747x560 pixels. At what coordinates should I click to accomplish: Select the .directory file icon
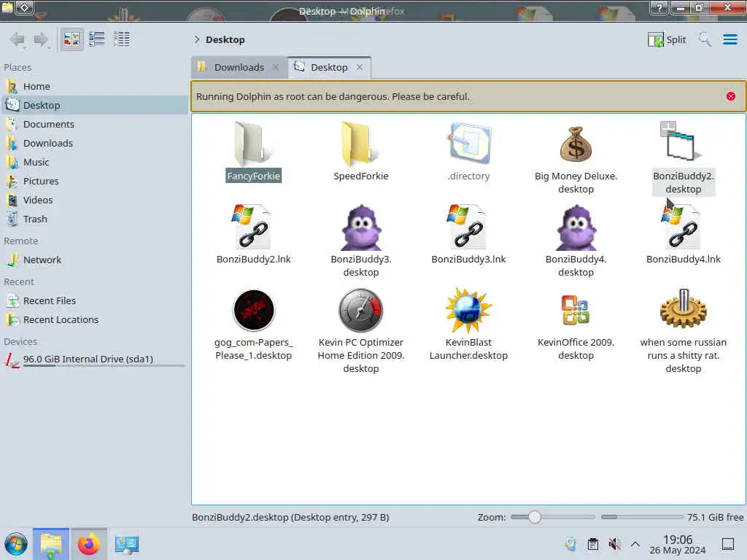pos(469,144)
